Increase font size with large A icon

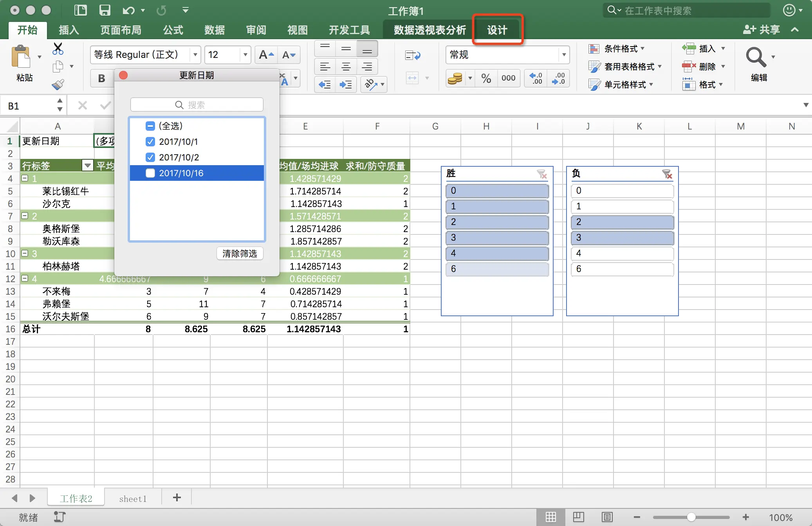[266, 55]
